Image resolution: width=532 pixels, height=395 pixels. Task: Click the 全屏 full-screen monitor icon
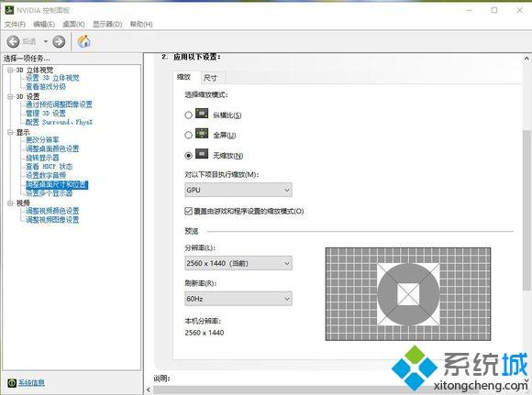202,134
